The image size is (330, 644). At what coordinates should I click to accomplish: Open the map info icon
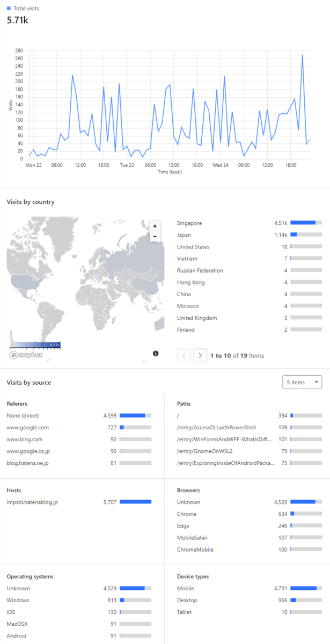[x=156, y=353]
